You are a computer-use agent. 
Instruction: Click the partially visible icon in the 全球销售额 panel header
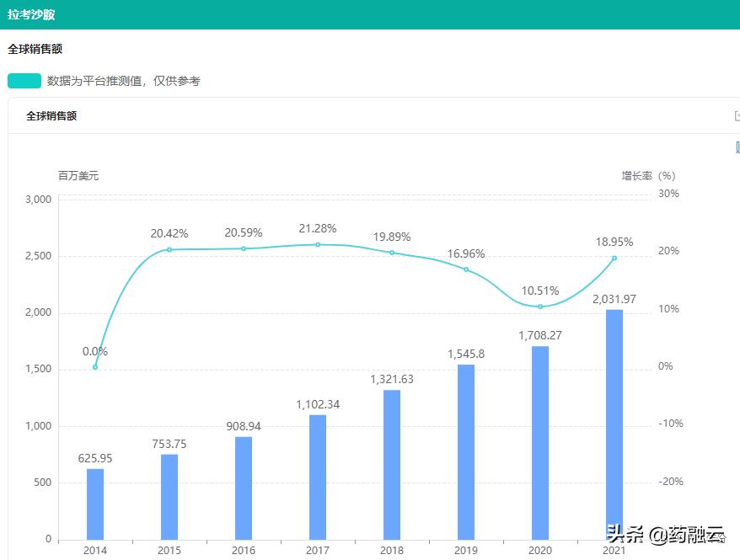pos(737,116)
